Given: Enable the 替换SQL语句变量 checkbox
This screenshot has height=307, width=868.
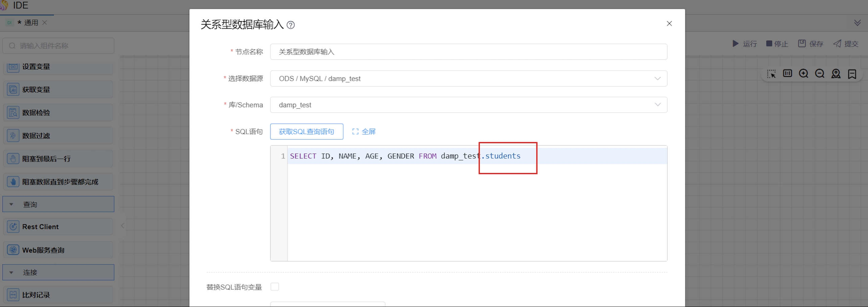Looking at the screenshot, I should coord(275,287).
